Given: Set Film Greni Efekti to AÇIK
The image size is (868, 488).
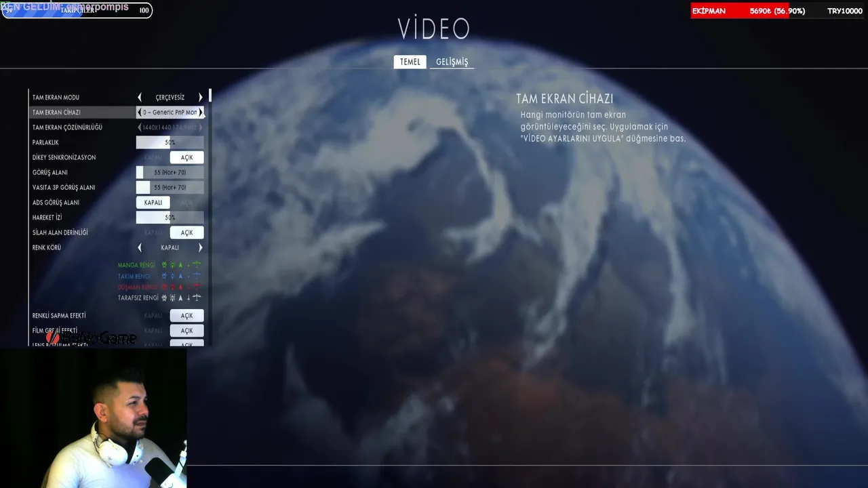Looking at the screenshot, I should click(x=186, y=331).
